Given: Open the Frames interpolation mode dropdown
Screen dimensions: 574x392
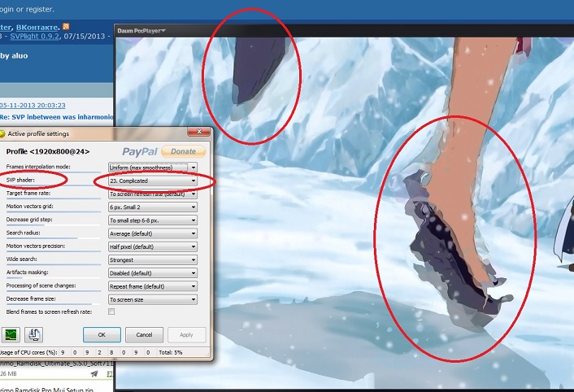Looking at the screenshot, I should tap(153, 167).
